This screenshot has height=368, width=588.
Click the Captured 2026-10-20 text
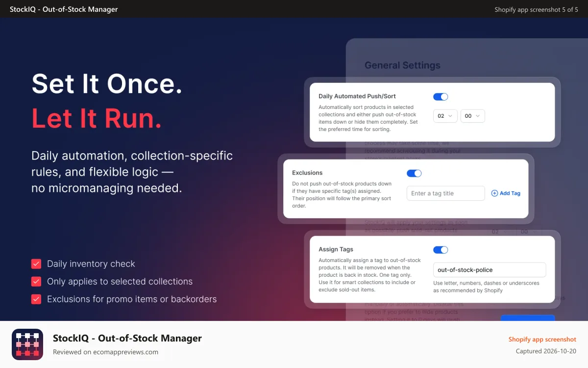546,351
